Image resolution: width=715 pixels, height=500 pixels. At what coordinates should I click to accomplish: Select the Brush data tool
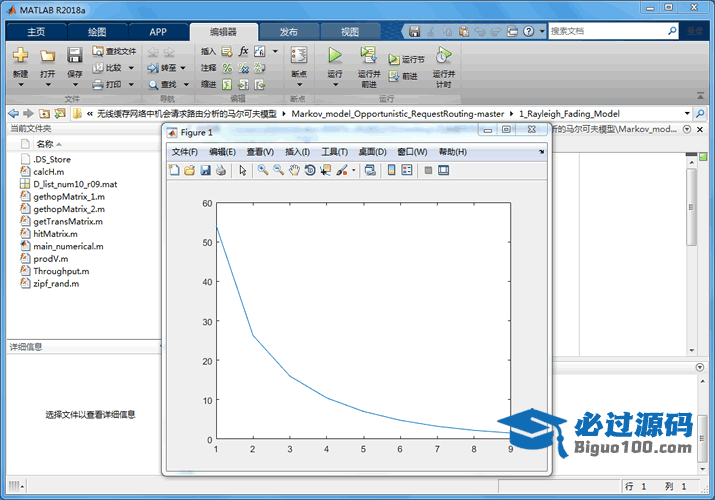pos(342,170)
